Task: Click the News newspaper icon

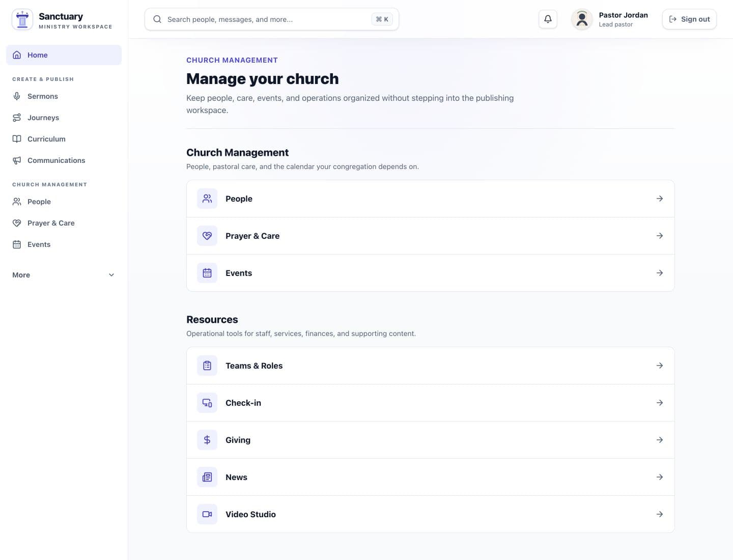Action: [x=207, y=477]
